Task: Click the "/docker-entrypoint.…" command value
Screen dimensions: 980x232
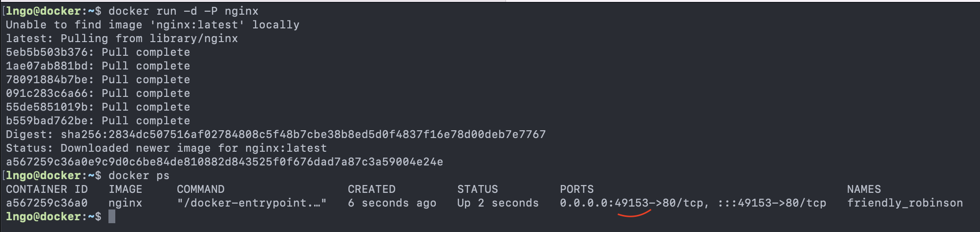Action: tap(252, 203)
